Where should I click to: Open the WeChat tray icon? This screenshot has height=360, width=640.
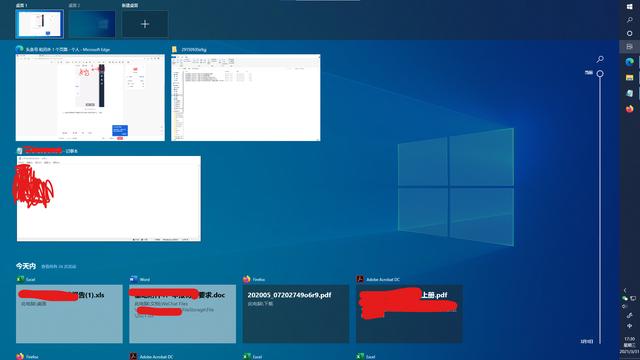click(x=624, y=299)
